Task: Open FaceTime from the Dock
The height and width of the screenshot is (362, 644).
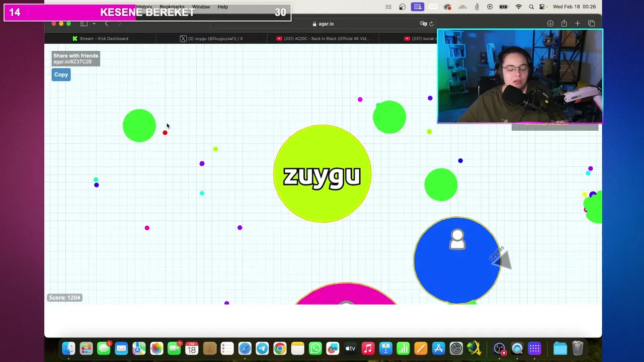Action: (174, 348)
